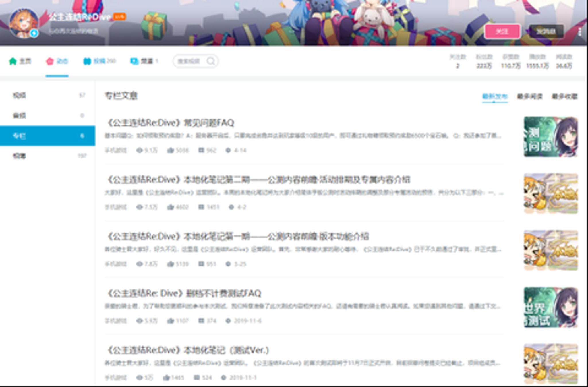
Task: Open the 删档不计费测试FAQ article title
Action: coord(184,293)
